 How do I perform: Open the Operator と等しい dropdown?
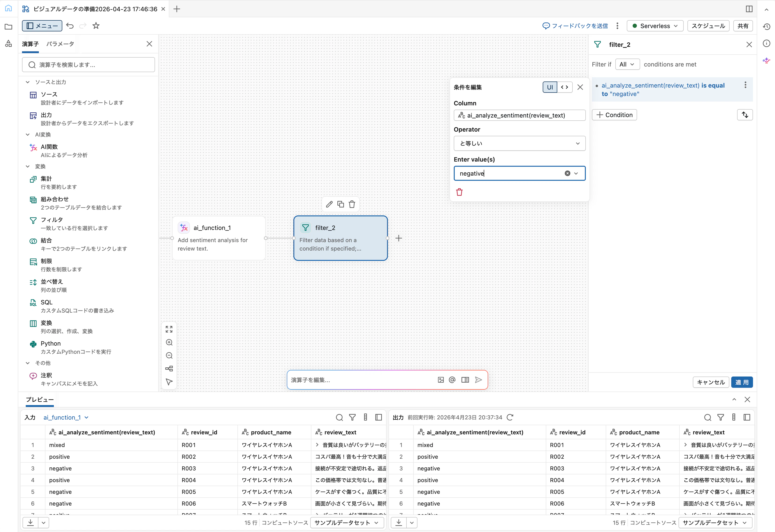[519, 144]
